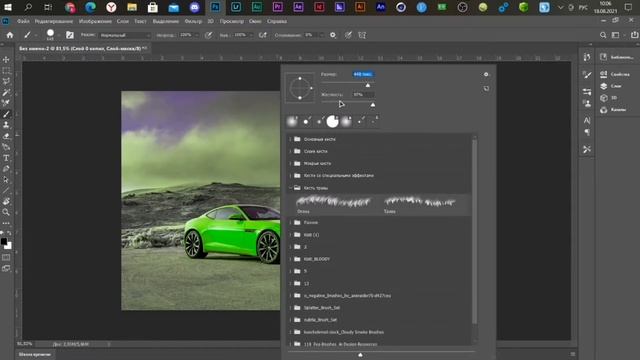Expand the first brush folder in list
640x360 pixels.
(290, 139)
